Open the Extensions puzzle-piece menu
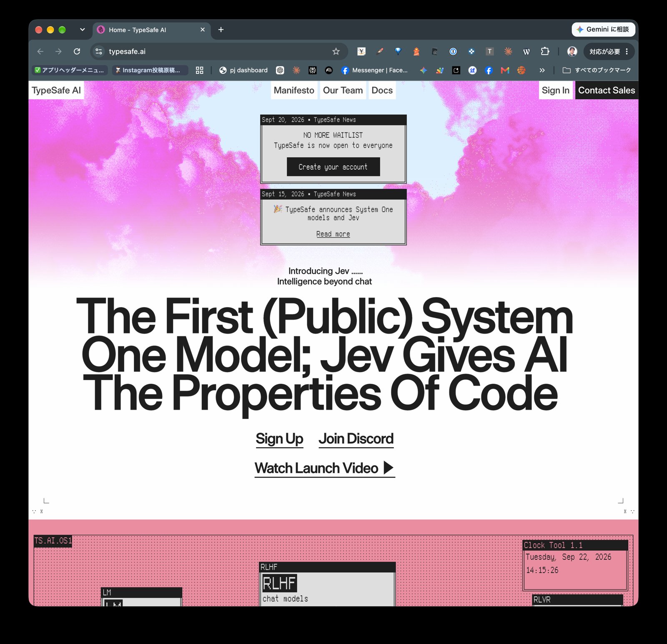 coord(545,51)
